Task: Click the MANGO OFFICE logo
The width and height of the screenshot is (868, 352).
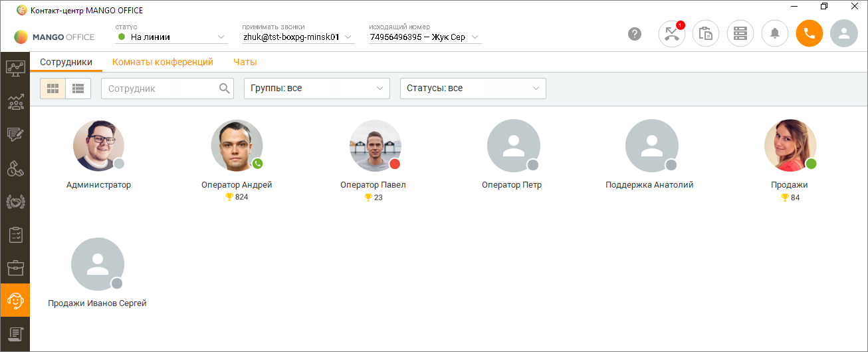Action: tap(54, 37)
